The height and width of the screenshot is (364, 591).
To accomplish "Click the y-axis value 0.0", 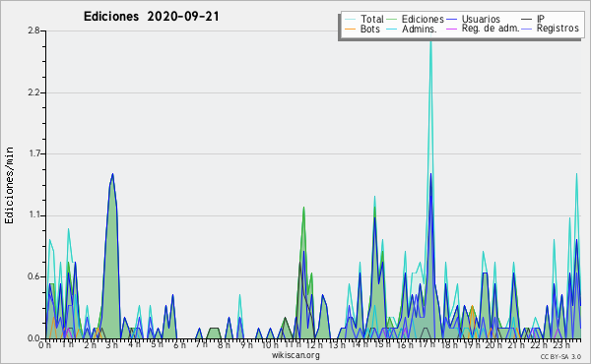I will tap(33, 338).
